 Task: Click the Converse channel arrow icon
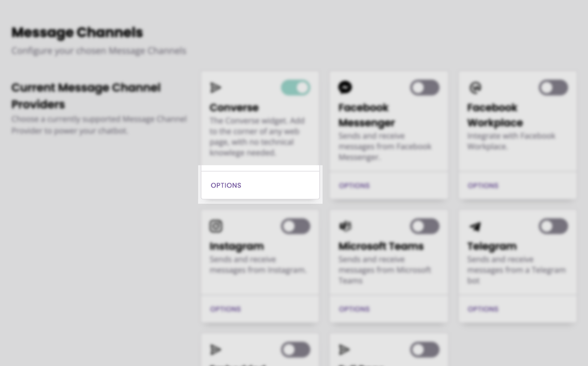(x=215, y=87)
